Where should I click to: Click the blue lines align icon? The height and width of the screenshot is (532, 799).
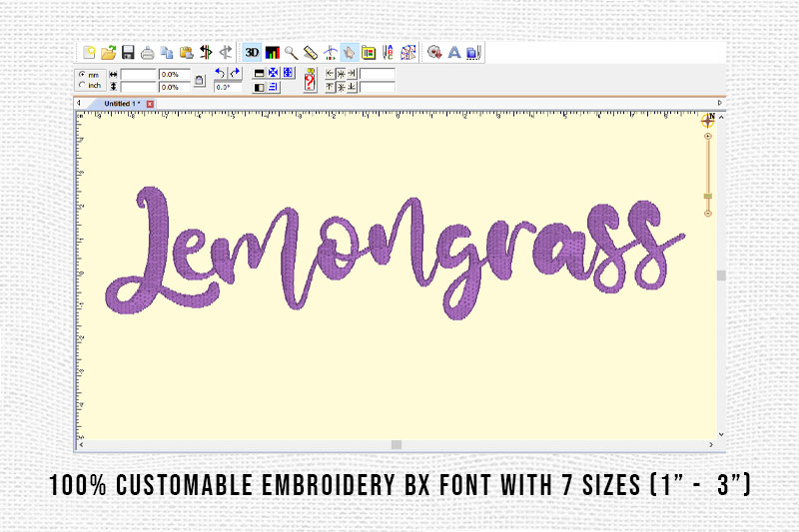pos(274,87)
